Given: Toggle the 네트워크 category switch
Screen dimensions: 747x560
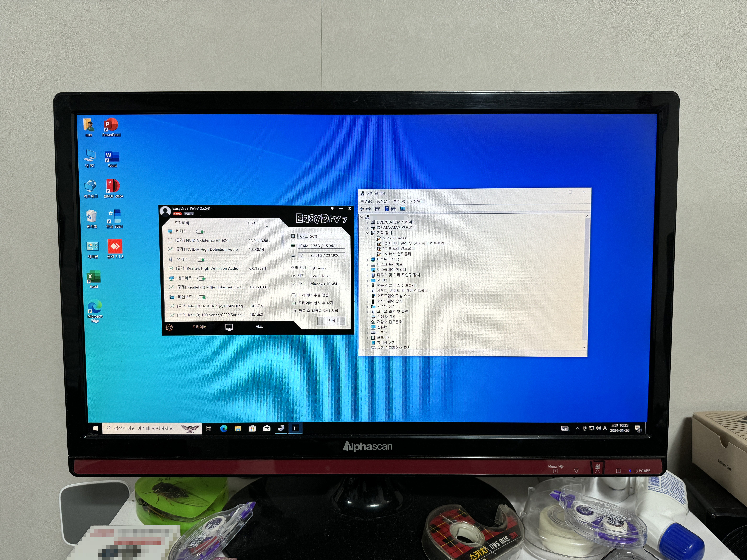Looking at the screenshot, I should point(202,278).
